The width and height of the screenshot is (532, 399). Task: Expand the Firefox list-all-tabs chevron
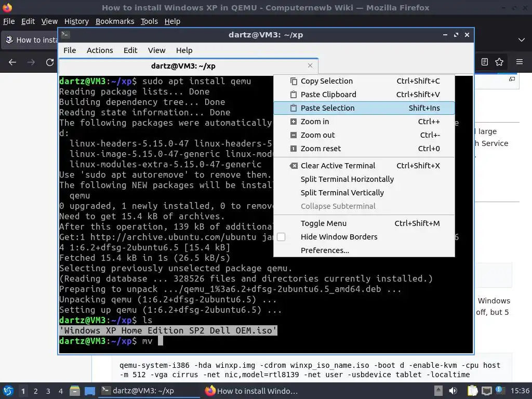click(x=522, y=40)
